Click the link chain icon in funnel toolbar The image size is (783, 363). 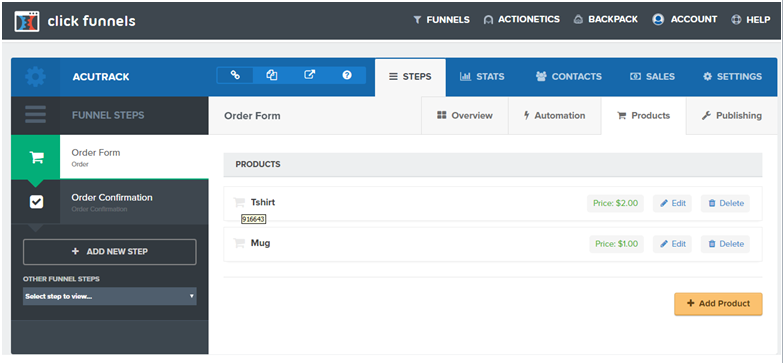tap(235, 75)
